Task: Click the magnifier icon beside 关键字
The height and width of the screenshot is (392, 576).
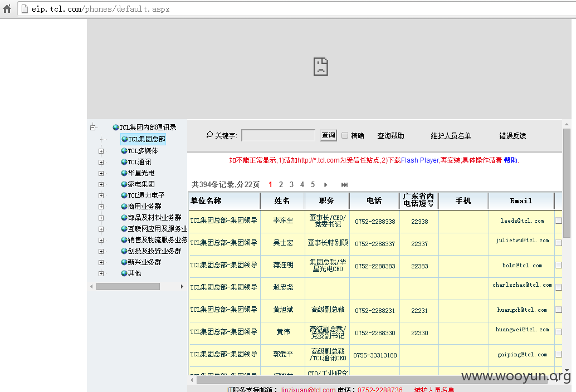Action: click(x=209, y=135)
